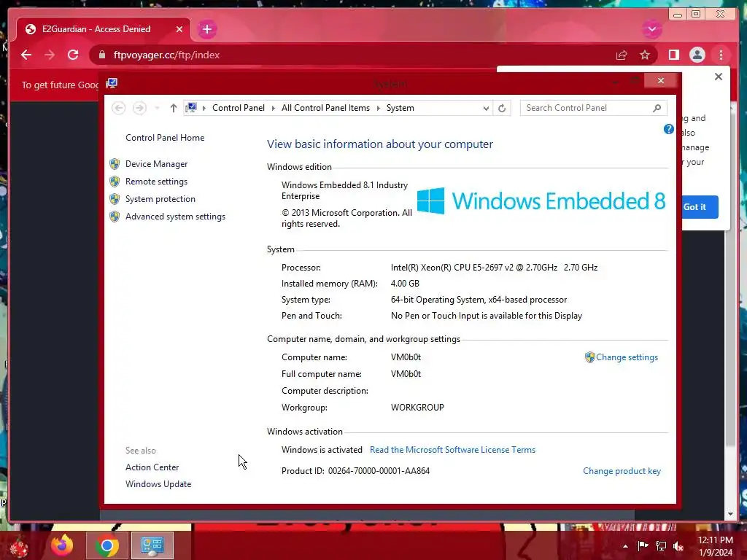Click the computer icon in breadcrumb bar

tap(191, 108)
